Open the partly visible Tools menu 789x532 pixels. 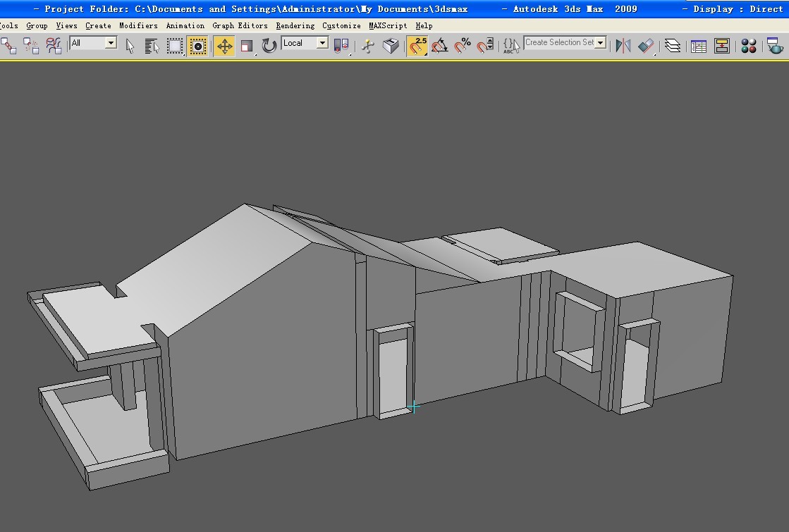point(9,25)
